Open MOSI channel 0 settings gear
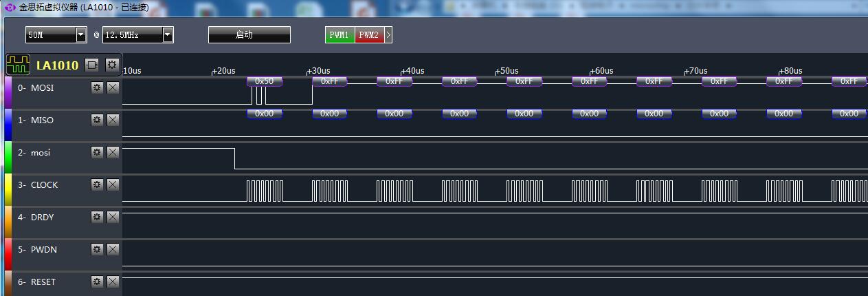This screenshot has height=296, width=868. (x=97, y=87)
